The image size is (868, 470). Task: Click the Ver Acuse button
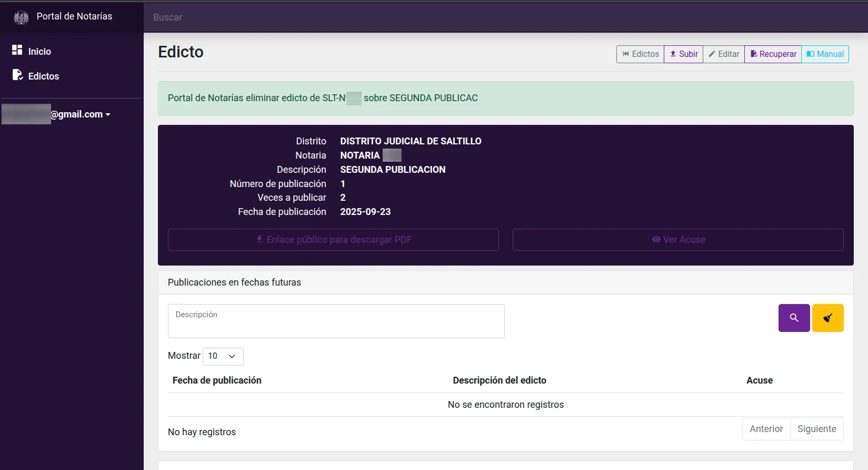pos(678,240)
